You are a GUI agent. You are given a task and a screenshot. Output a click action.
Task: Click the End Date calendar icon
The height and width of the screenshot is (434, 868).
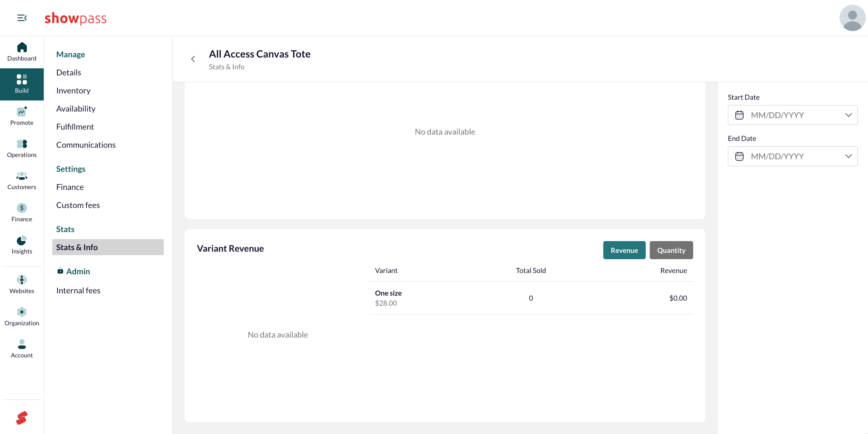(739, 156)
